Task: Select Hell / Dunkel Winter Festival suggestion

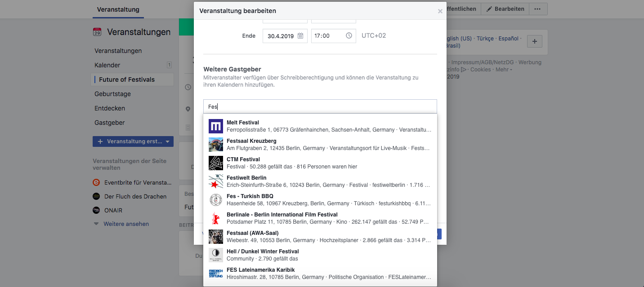Action: pos(320,255)
